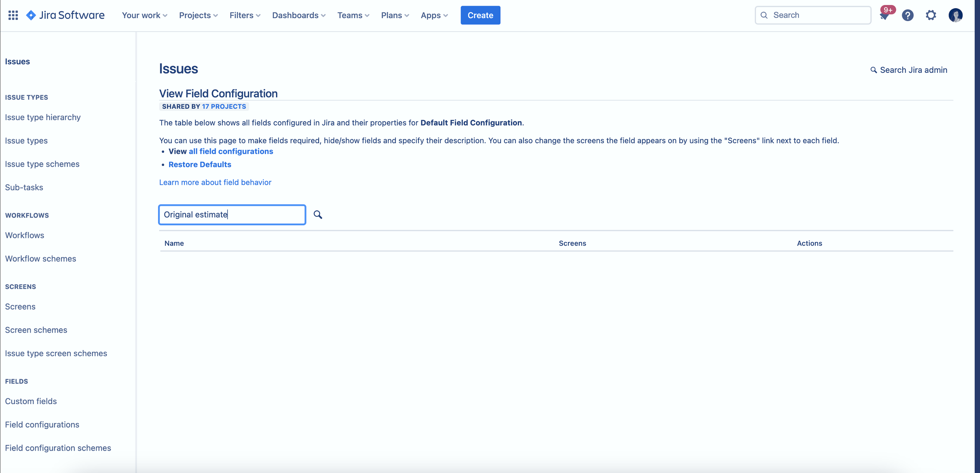
Task: Click the Screens column header
Action: pos(572,243)
